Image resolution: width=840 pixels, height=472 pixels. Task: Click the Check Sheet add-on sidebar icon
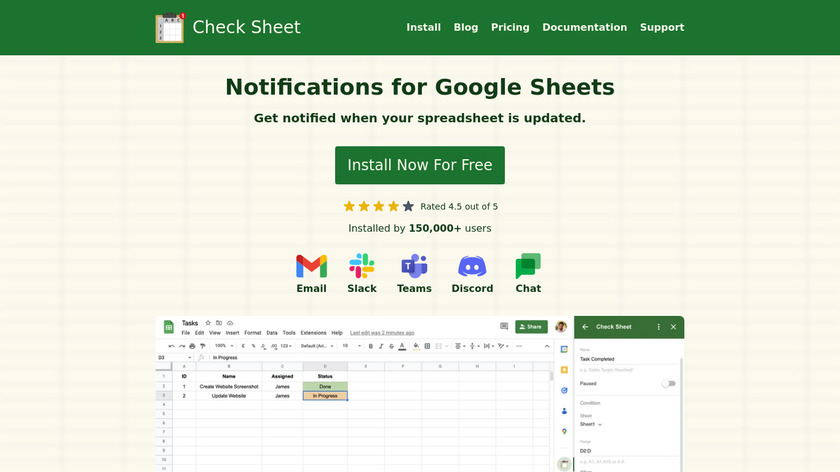pyautogui.click(x=564, y=464)
